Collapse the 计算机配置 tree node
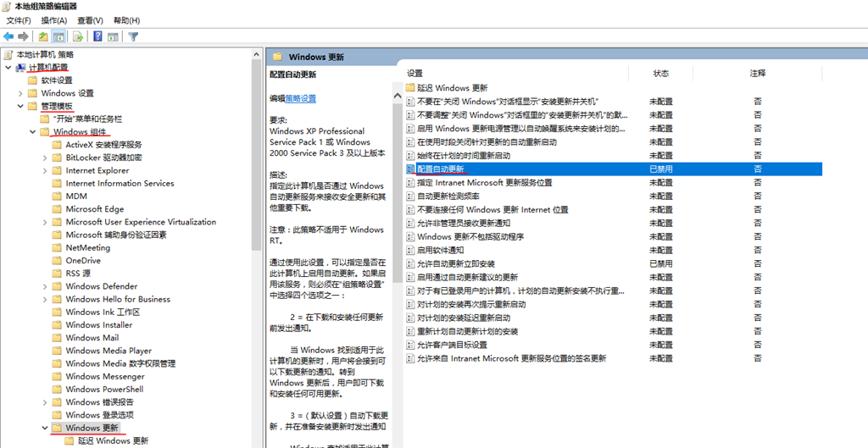868x448 pixels. tap(8, 68)
